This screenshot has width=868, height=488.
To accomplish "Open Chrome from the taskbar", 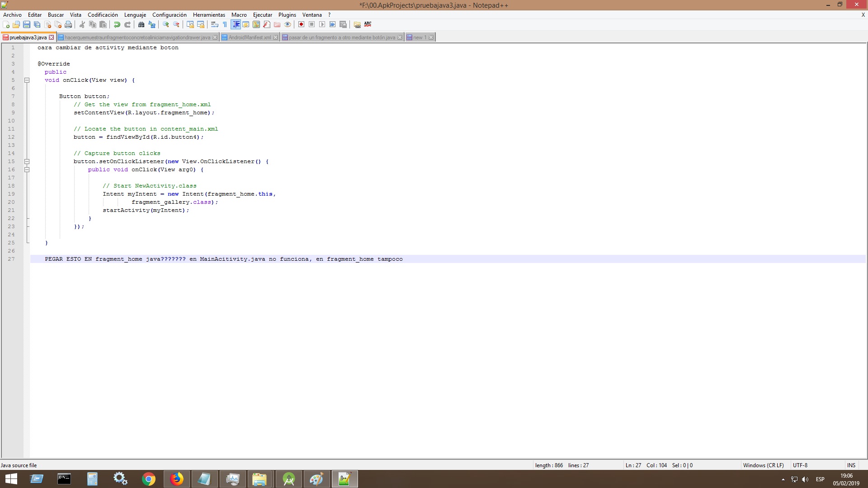I will 149,479.
